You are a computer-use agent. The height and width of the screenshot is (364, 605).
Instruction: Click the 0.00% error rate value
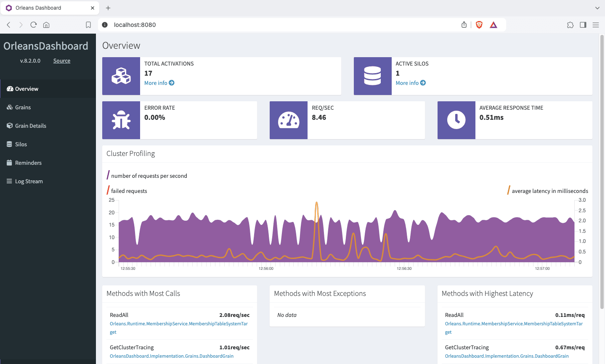coord(155,117)
